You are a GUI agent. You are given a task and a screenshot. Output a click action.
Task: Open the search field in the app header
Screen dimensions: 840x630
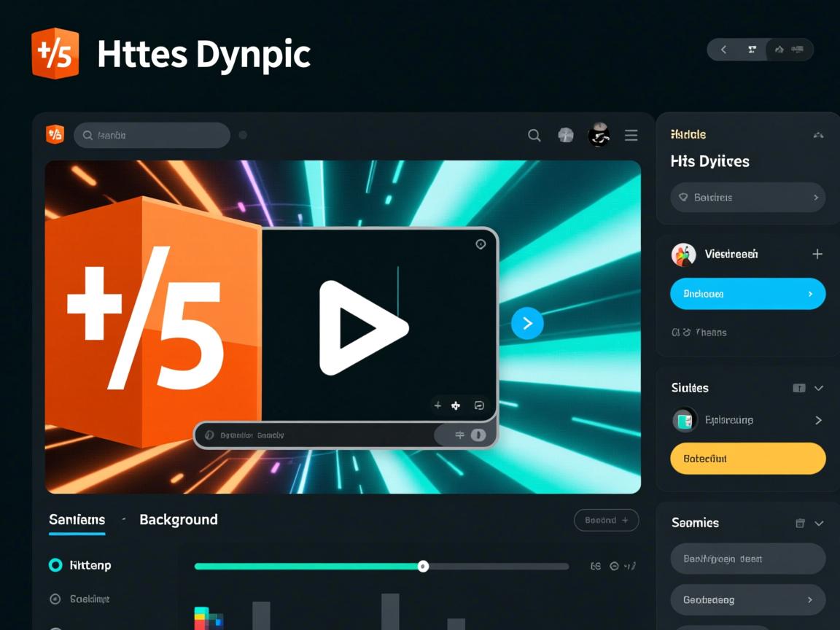pyautogui.click(x=152, y=135)
